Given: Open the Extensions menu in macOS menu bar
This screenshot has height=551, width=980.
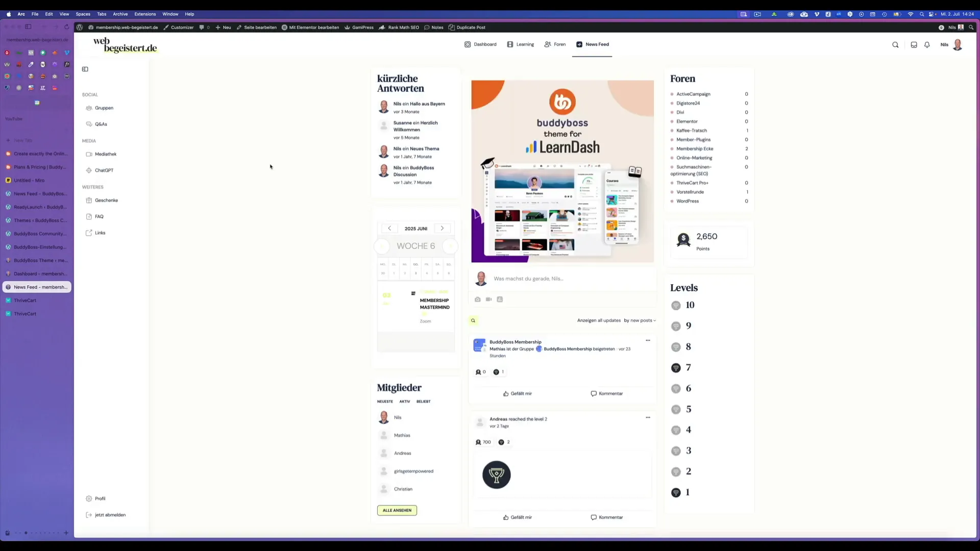Looking at the screenshot, I should coord(145,14).
